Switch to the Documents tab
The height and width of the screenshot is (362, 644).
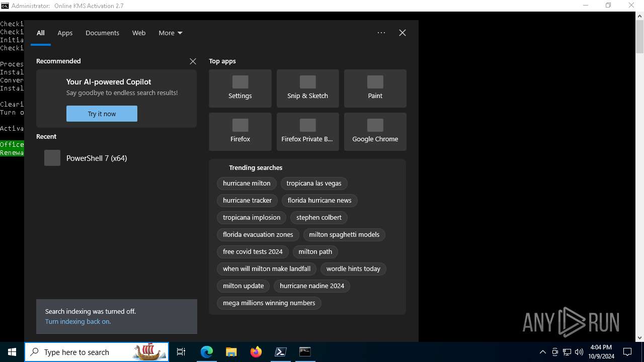click(x=102, y=33)
